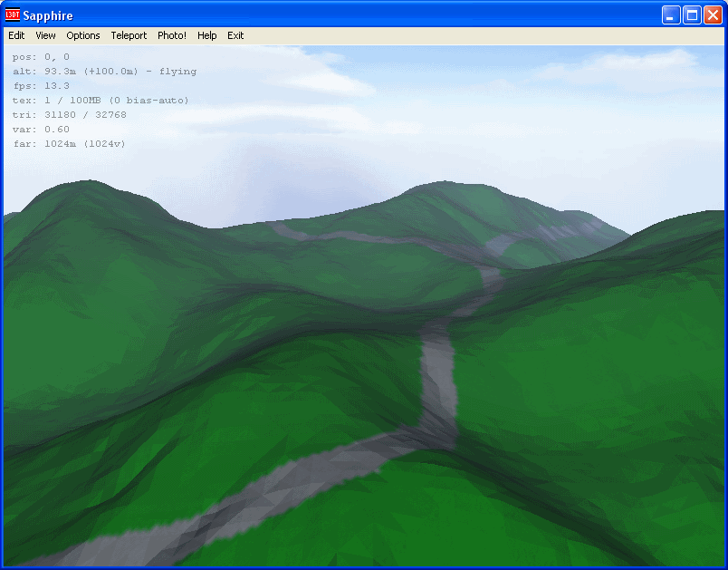Click the fps 13.3 readout

coord(41,86)
